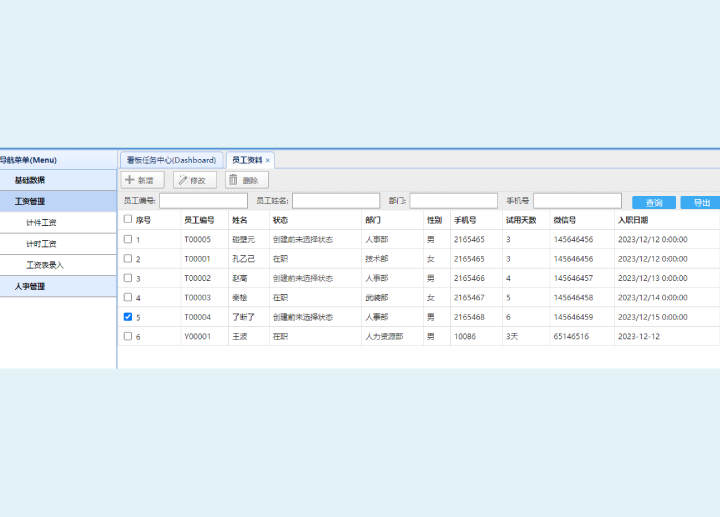Check the checkbox for row 2

pyautogui.click(x=128, y=258)
